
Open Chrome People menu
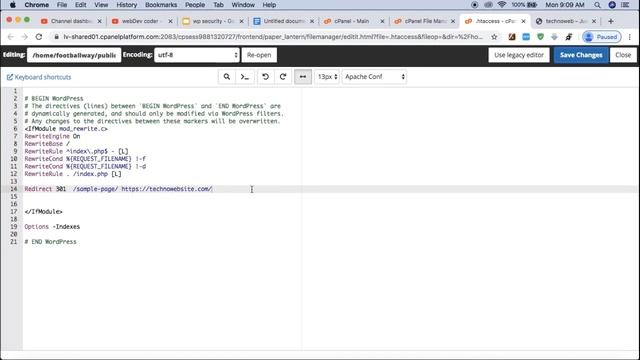tap(195, 5)
